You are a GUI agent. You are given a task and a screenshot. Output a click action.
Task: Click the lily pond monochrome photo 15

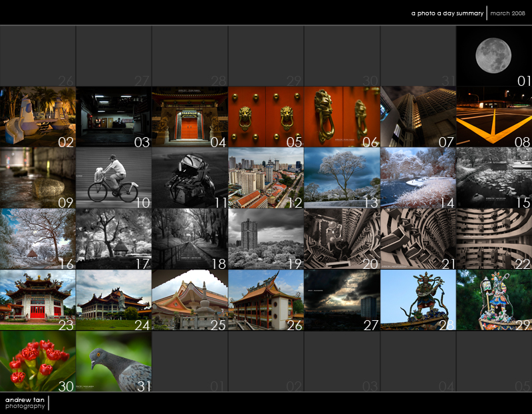pyautogui.click(x=493, y=178)
